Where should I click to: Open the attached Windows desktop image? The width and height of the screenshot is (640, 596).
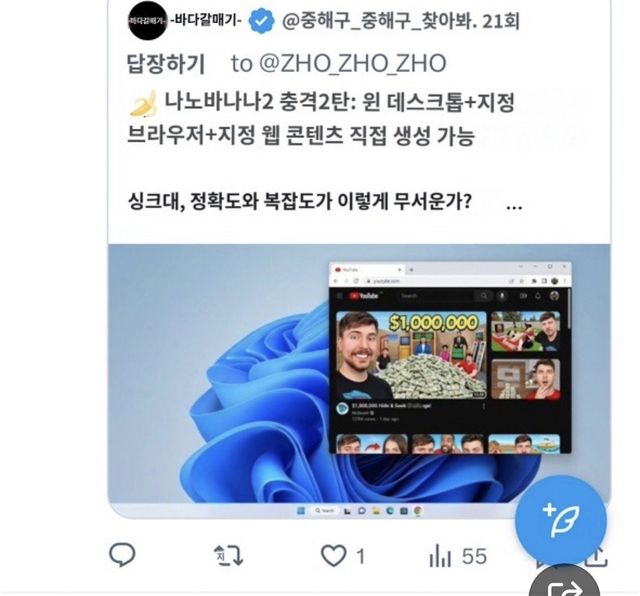[359, 381]
